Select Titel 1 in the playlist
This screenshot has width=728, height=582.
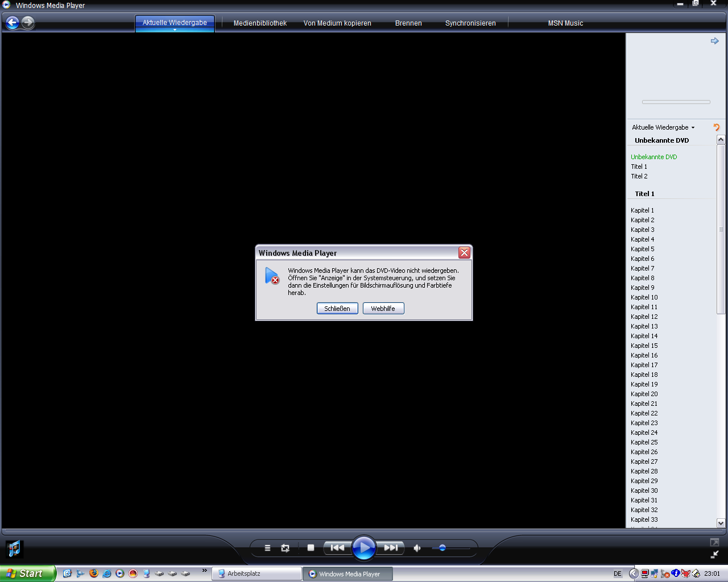point(639,167)
